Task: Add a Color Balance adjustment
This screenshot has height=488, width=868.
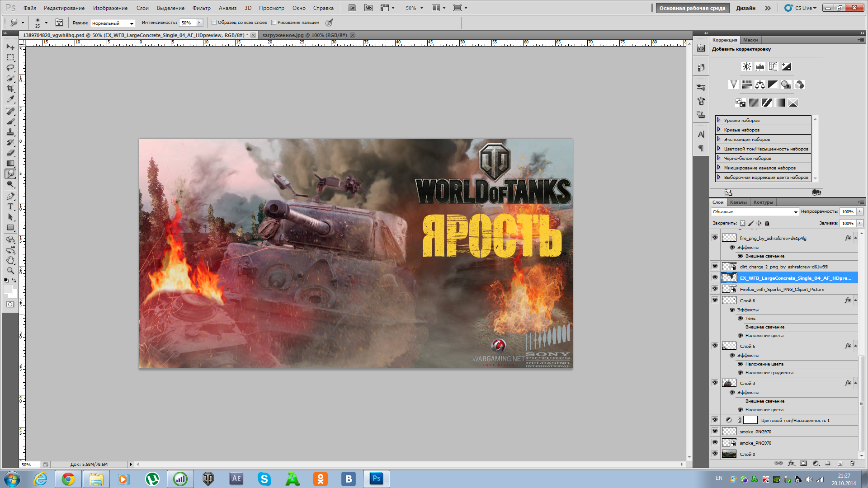Action: tap(760, 84)
